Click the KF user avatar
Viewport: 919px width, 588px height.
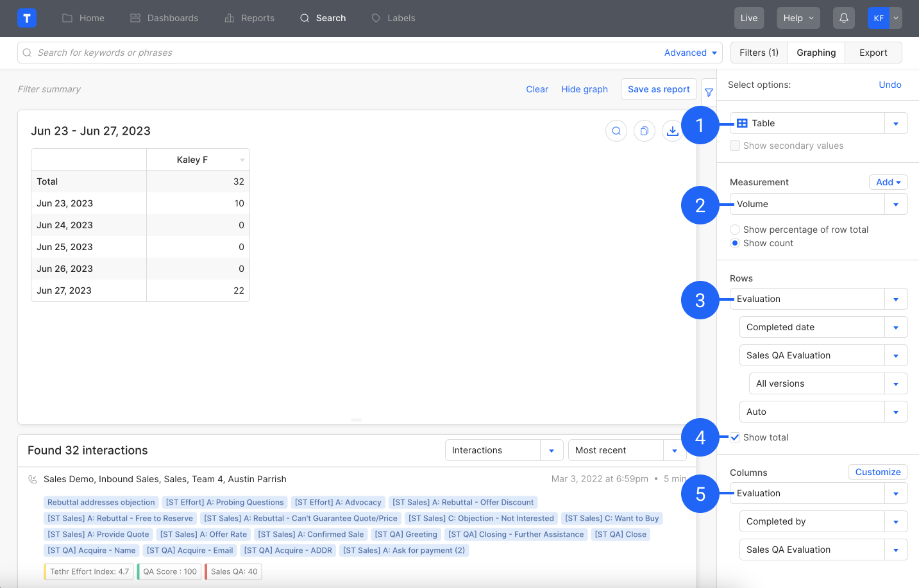879,18
